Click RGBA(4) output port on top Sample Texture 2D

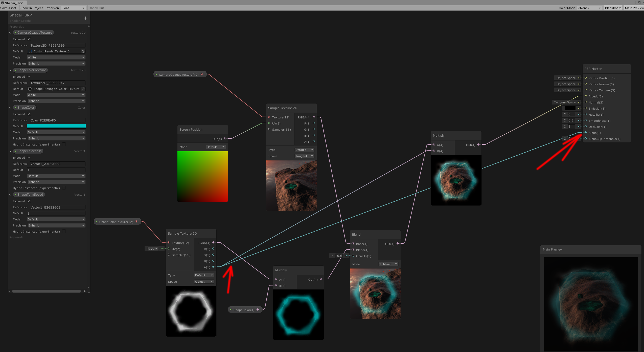pyautogui.click(x=314, y=117)
